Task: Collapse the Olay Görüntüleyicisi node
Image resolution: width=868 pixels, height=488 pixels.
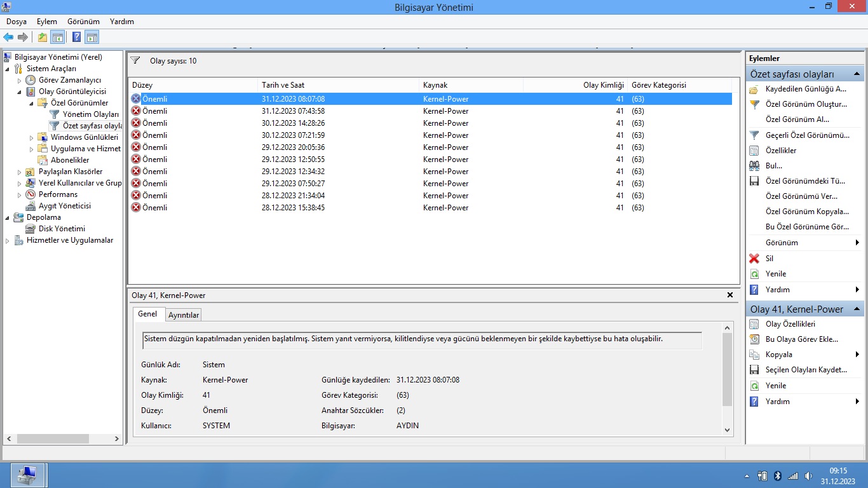Action: tap(19, 91)
